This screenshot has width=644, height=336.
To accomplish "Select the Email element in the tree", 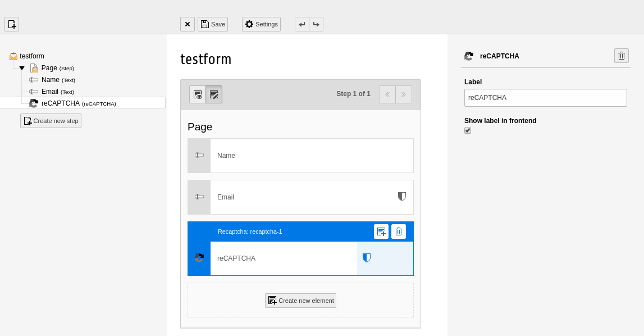I will click(x=49, y=91).
